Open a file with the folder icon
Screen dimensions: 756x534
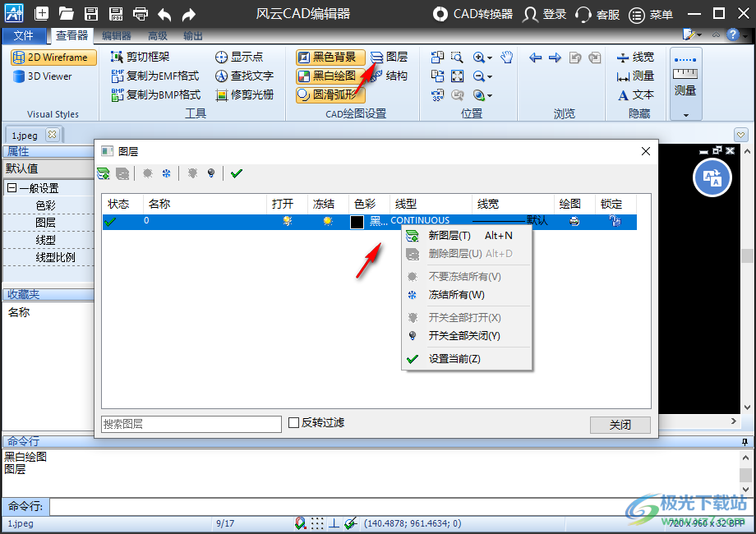66,13
